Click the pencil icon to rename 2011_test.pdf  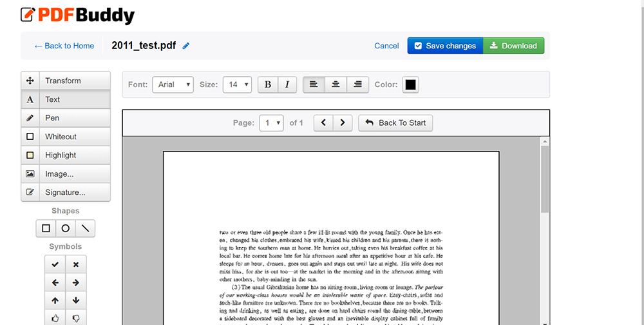coord(186,46)
